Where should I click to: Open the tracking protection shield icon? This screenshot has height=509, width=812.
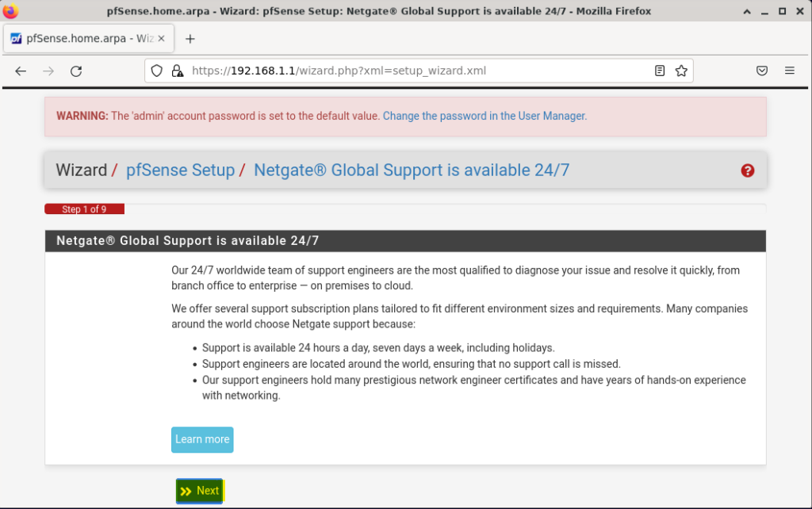tap(157, 71)
